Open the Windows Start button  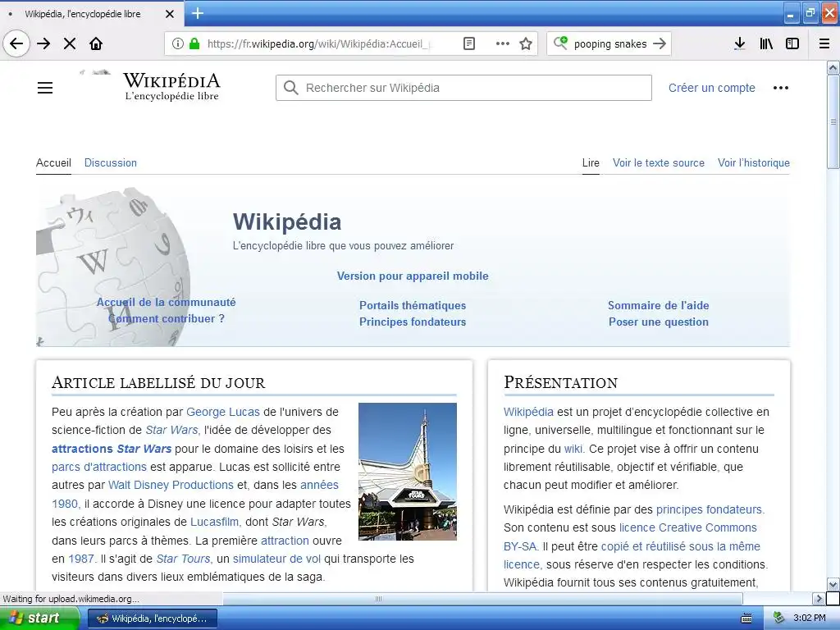pyautogui.click(x=39, y=619)
